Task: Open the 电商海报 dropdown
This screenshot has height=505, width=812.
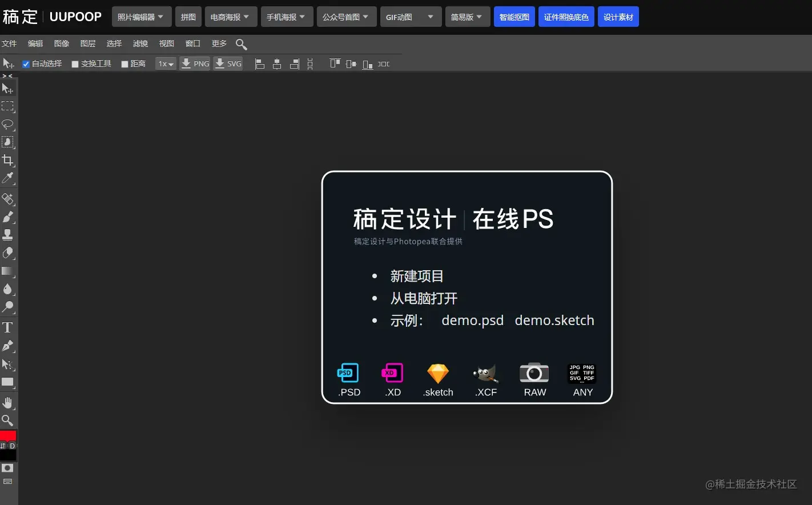Action: (x=230, y=17)
